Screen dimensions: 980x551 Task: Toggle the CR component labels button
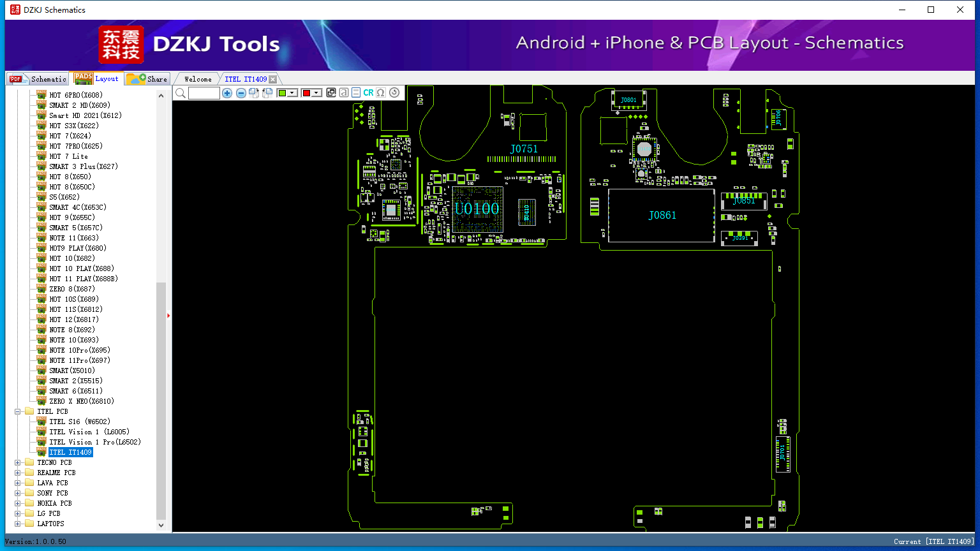coord(368,93)
